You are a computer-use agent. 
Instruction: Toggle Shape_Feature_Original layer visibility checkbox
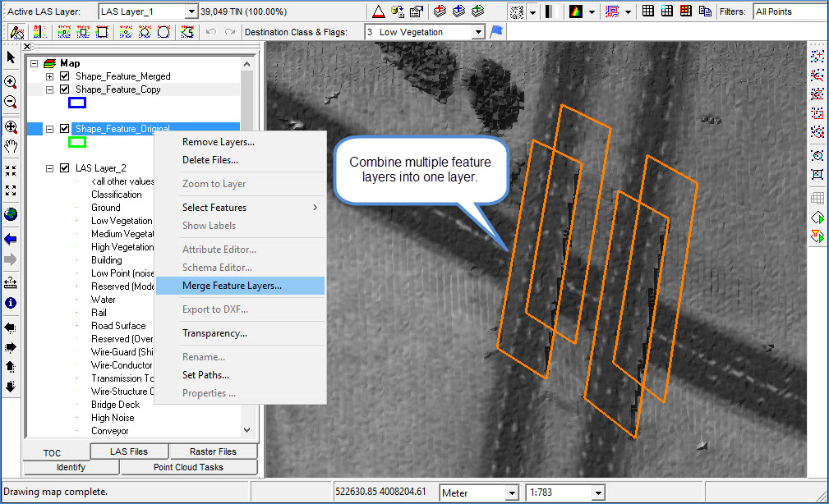pyautogui.click(x=65, y=128)
